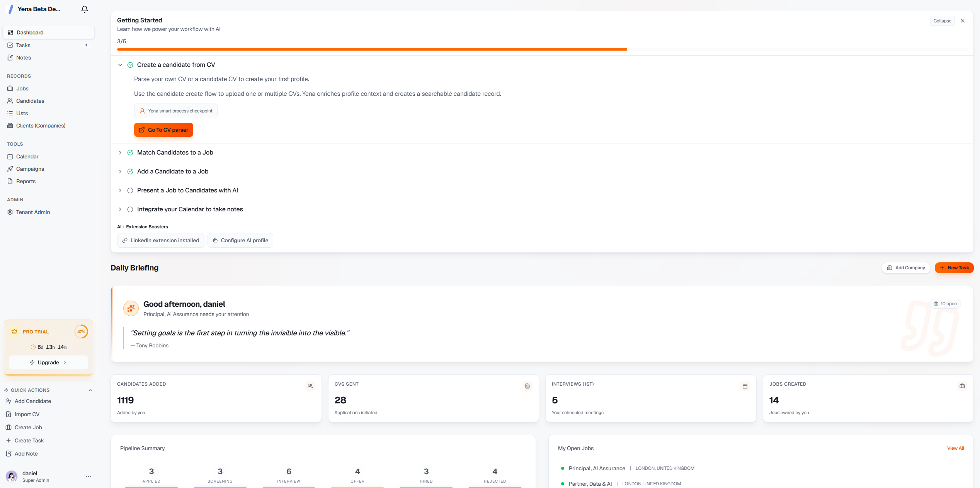Click View All open jobs link
The width and height of the screenshot is (980, 488).
955,448
